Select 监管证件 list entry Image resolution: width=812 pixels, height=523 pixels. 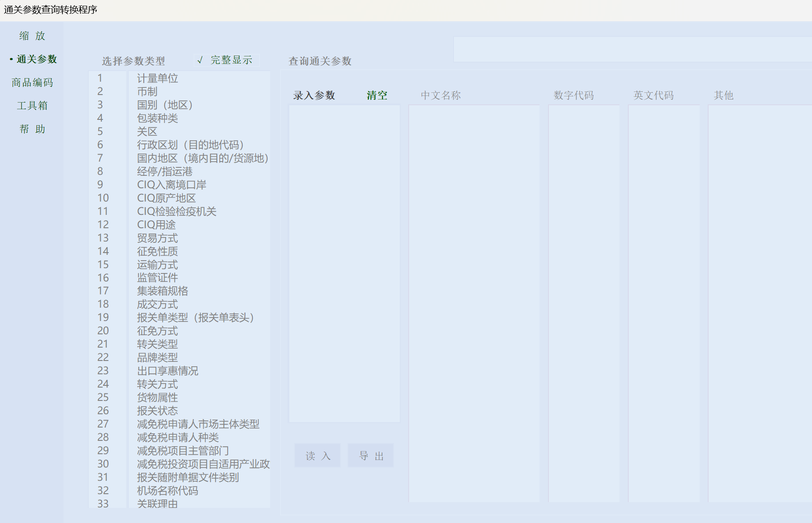point(158,278)
